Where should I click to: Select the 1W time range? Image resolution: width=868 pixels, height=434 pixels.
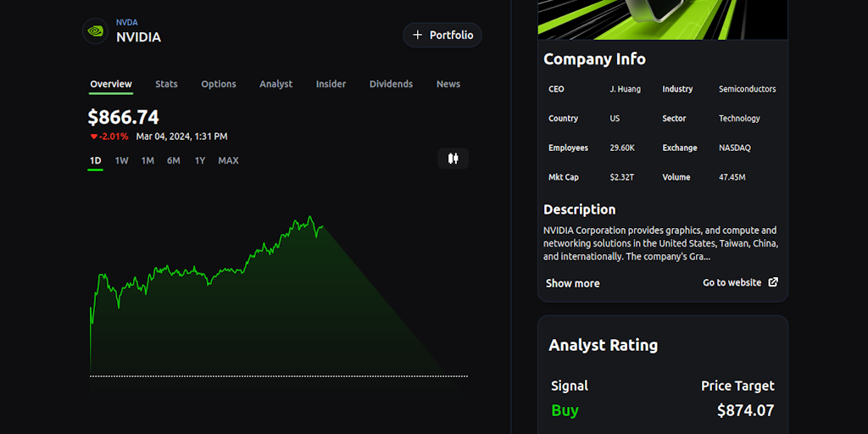pos(122,160)
